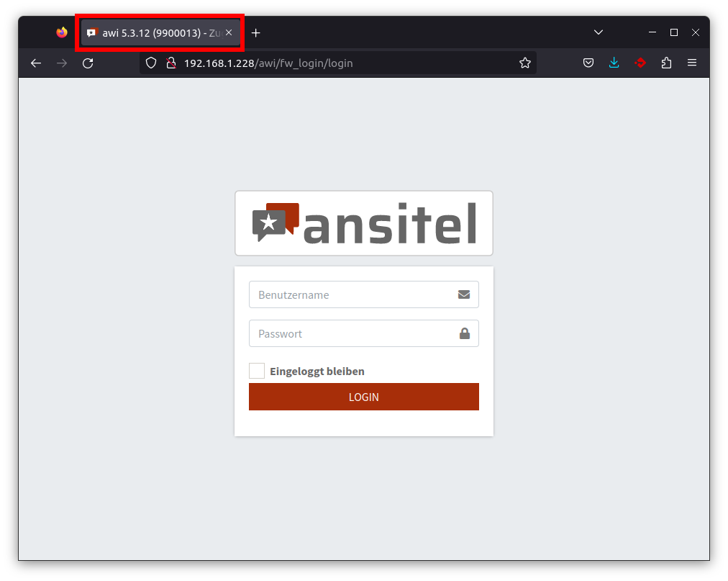Switch to the awi 5.3.12 tab
Viewport: 728px width, 581px height.
click(x=155, y=33)
